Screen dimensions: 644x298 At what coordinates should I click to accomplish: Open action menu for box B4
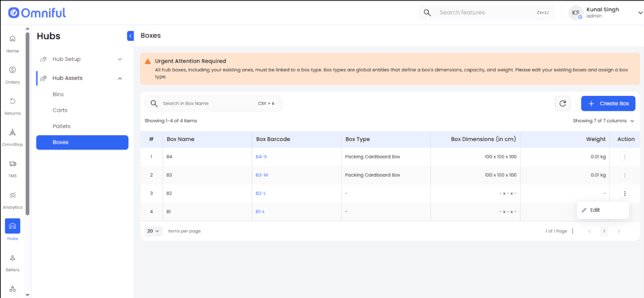625,157
